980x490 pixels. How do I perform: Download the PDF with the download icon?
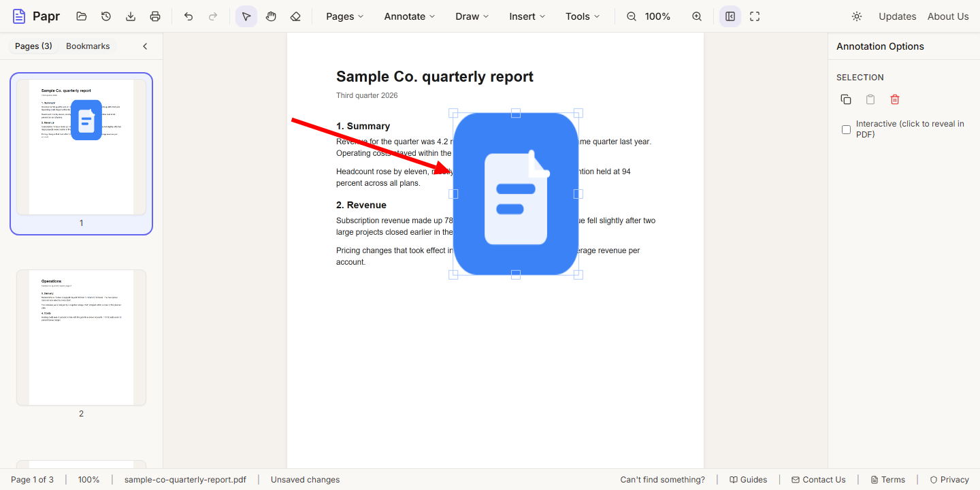click(x=131, y=16)
